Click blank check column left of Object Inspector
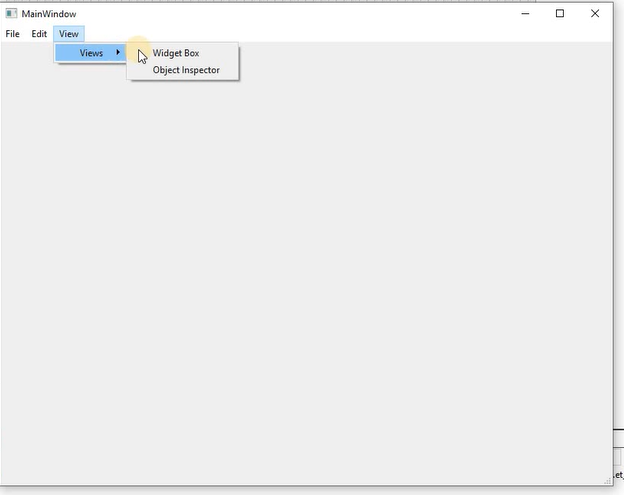 139,70
